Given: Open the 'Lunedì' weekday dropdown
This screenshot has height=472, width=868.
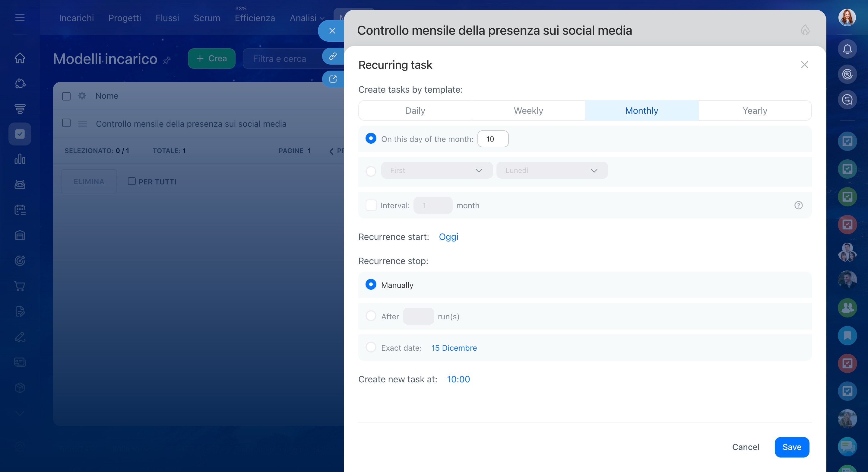Looking at the screenshot, I should click(552, 170).
